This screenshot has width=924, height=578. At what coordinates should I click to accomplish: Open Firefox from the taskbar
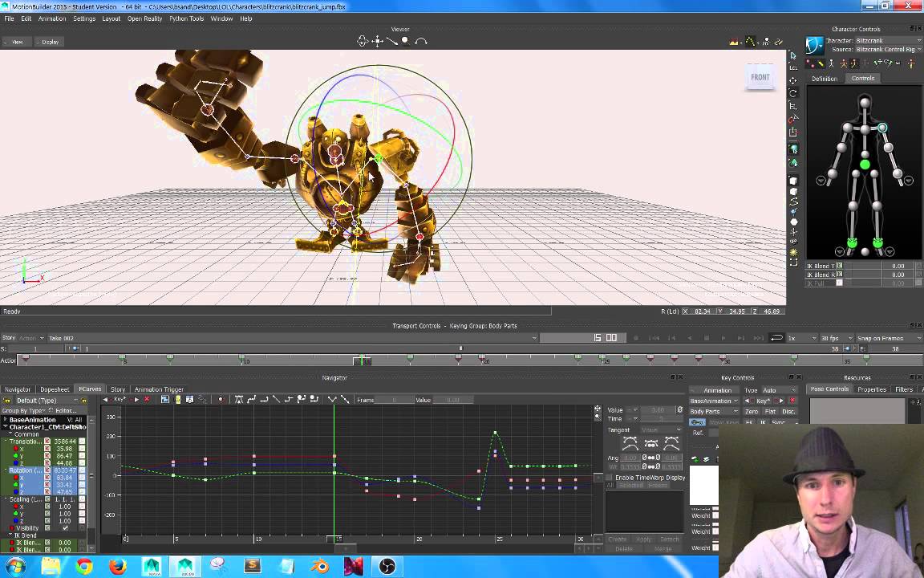[118, 566]
